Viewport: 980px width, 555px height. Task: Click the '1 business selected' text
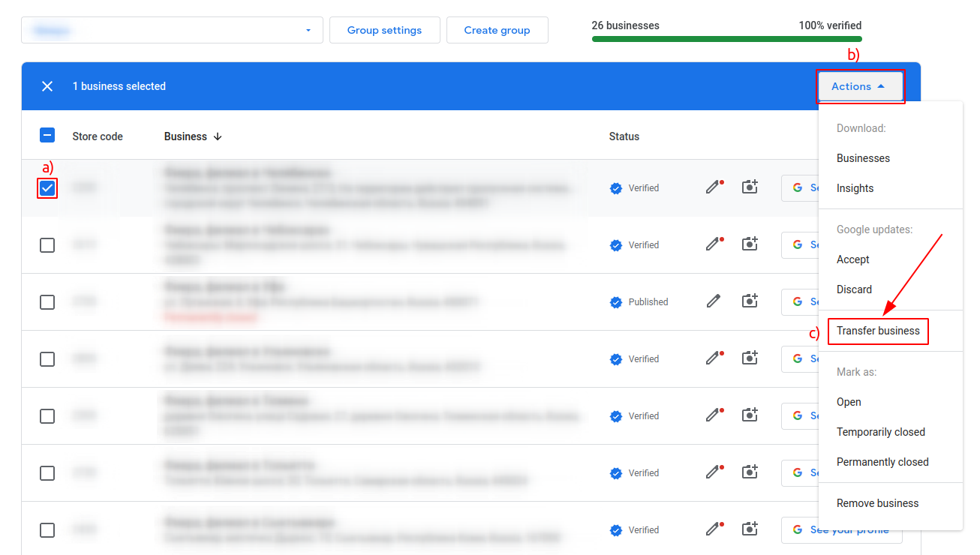point(119,86)
